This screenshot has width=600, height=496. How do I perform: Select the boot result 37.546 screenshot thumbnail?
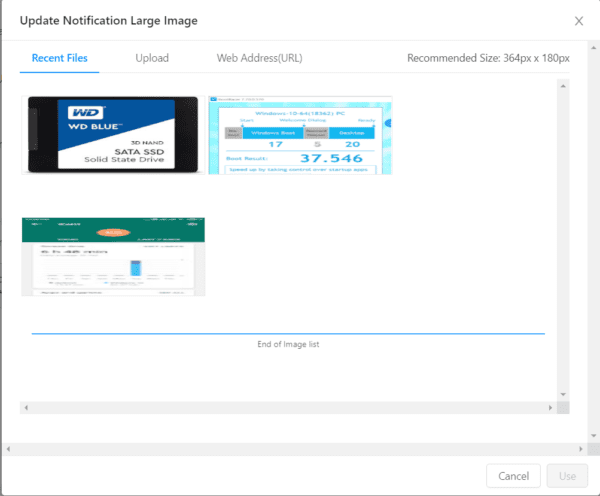tap(300, 135)
